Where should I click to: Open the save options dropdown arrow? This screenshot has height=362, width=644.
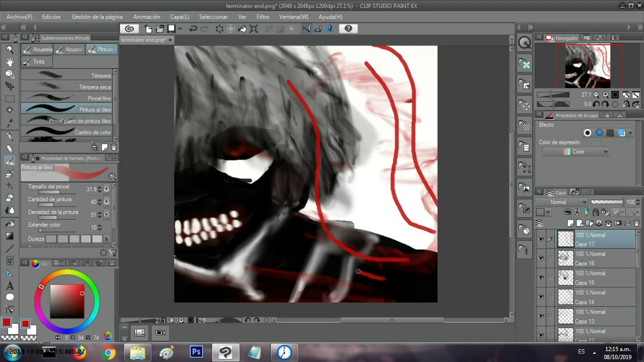tap(180, 29)
